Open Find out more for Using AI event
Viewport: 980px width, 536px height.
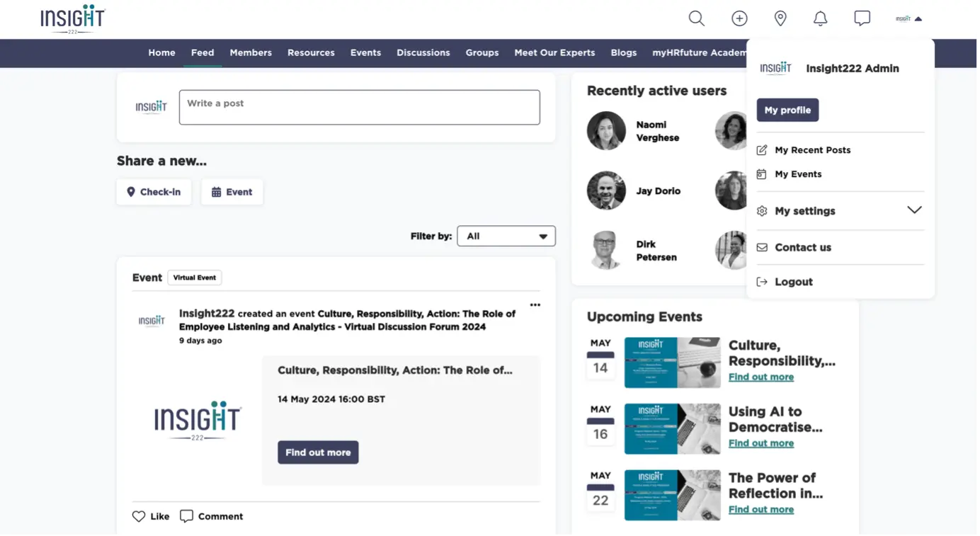761,443
